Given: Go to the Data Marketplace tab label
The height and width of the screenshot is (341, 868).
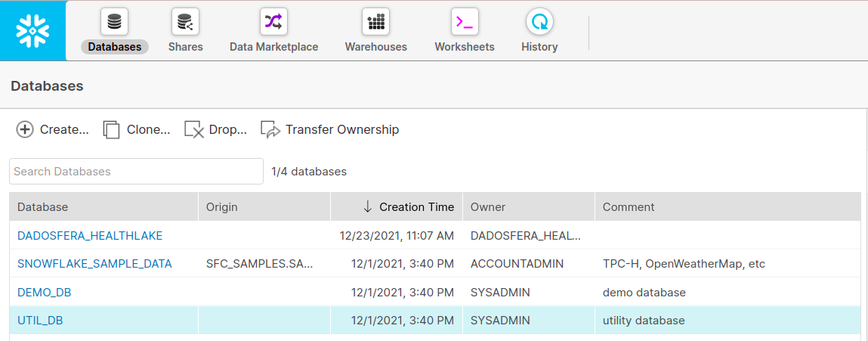Looking at the screenshot, I should tap(274, 47).
